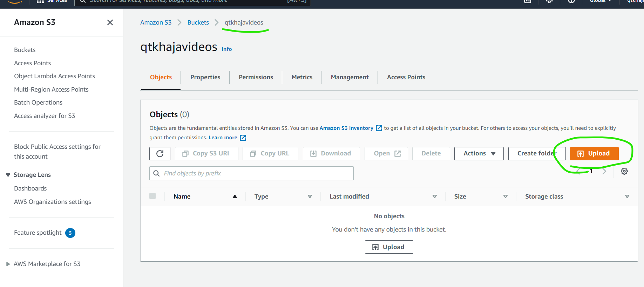Screen dimensions: 644x287
Task: Focus the Find objects by prefix field
Action: 251,173
